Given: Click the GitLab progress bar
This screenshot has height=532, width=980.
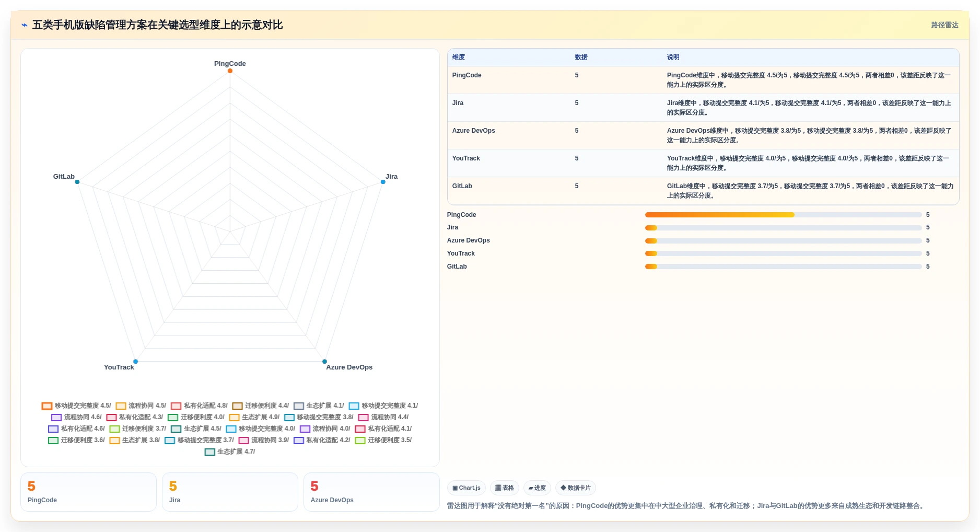Looking at the screenshot, I should point(783,267).
